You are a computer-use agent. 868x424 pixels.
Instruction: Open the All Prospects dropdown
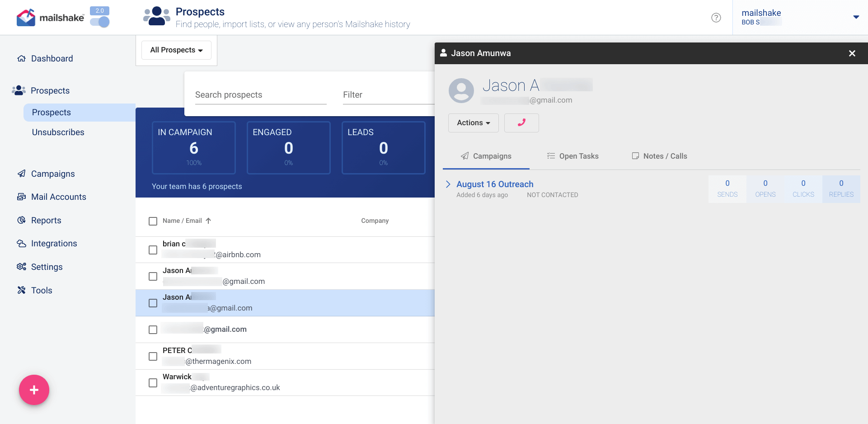tap(176, 50)
